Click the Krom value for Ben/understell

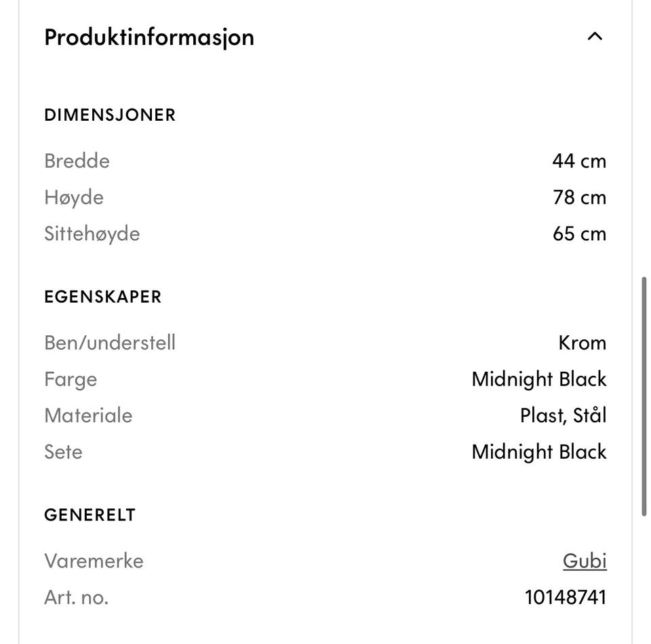582,343
